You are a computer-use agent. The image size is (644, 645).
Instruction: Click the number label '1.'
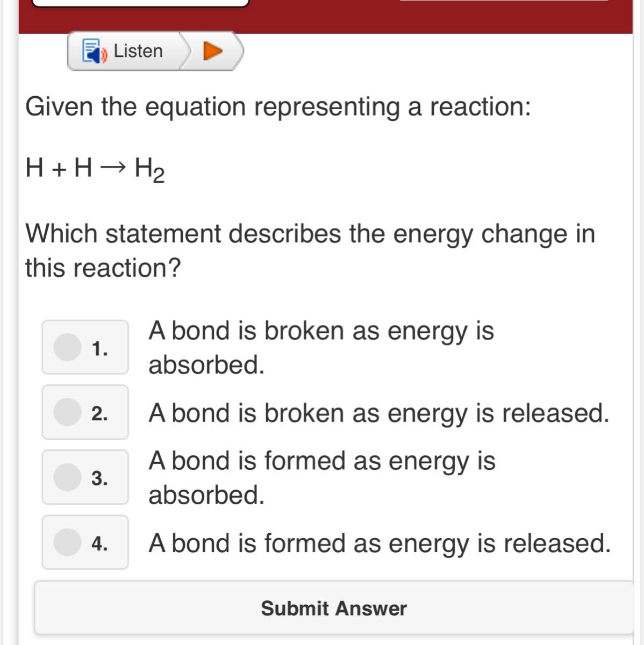tap(99, 348)
